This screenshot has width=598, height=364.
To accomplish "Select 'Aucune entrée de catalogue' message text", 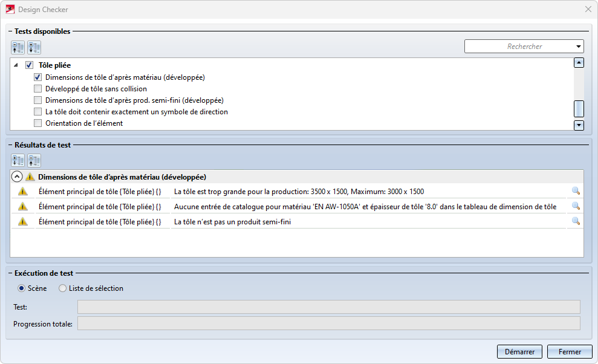I will tap(365, 207).
